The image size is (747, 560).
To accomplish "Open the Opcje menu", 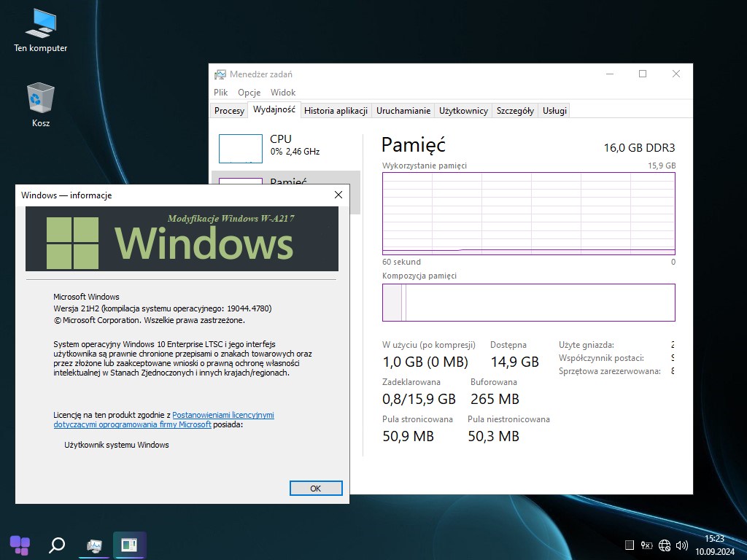I will [x=249, y=93].
